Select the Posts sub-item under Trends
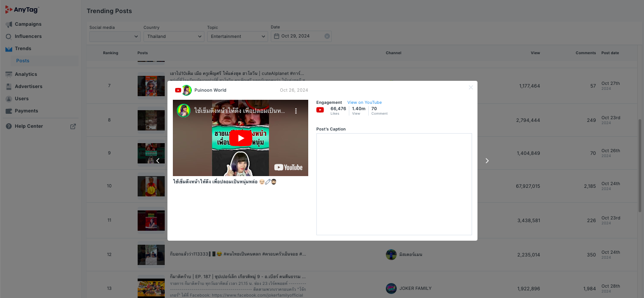Image resolution: width=644 pixels, height=298 pixels. click(x=23, y=61)
